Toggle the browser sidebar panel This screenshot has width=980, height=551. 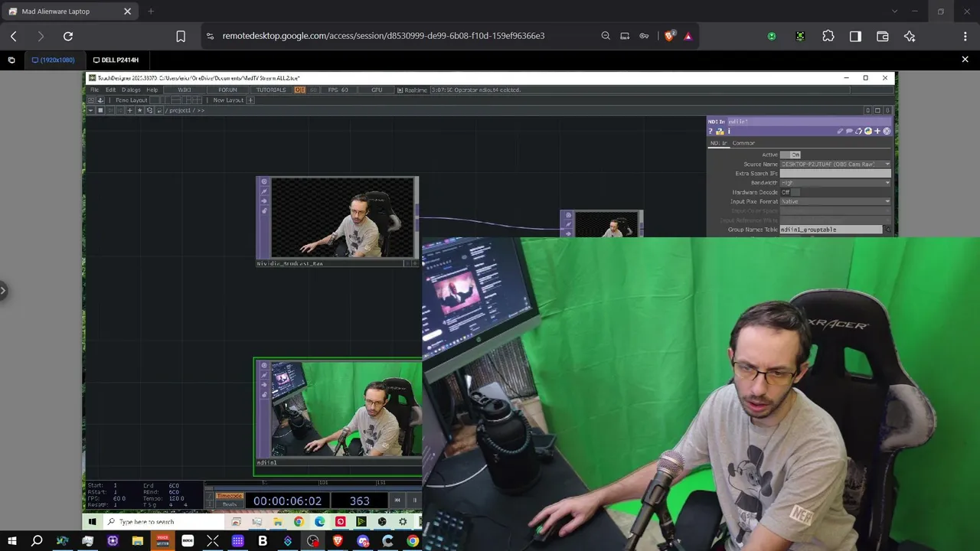855,36
